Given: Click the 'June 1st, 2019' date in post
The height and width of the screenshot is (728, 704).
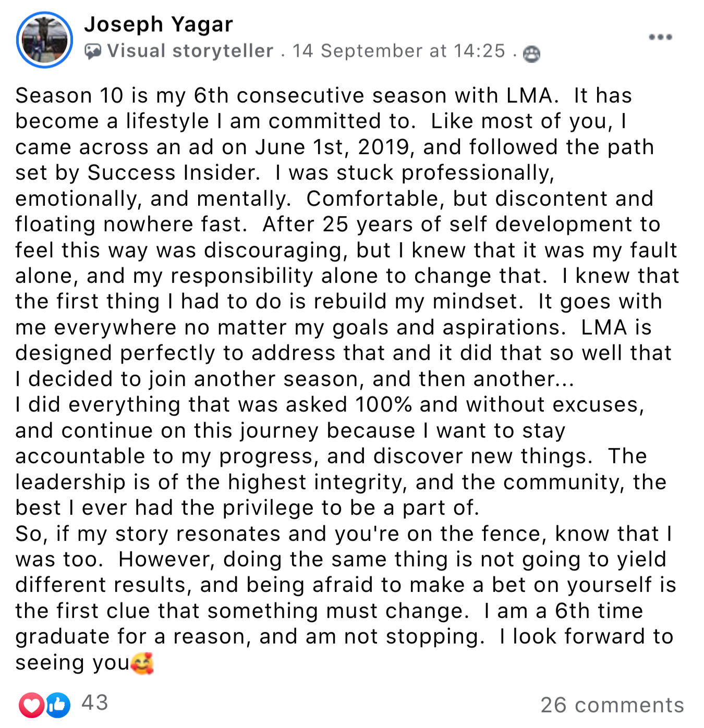Looking at the screenshot, I should click(x=334, y=147).
